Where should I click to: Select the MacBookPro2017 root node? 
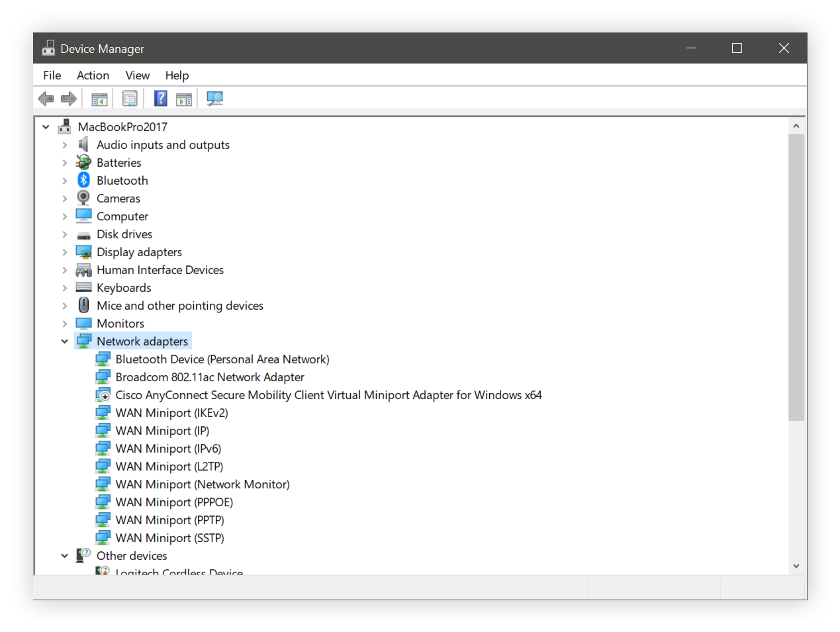coord(123,126)
